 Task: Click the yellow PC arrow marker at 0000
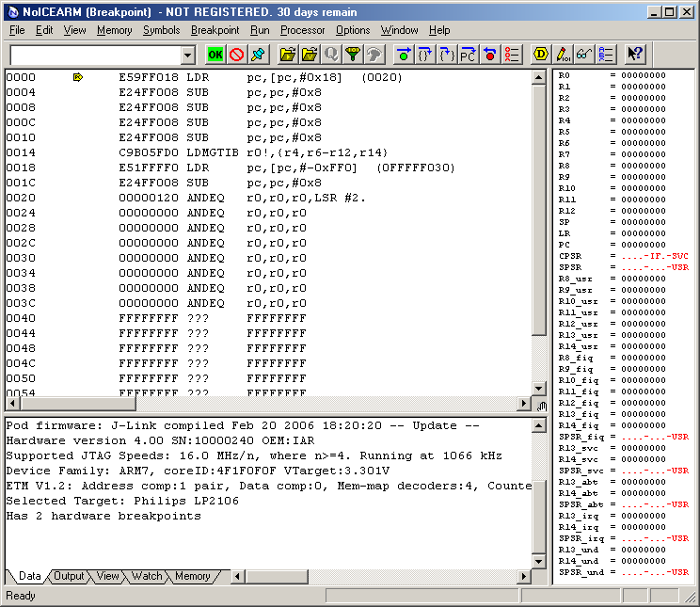click(78, 77)
